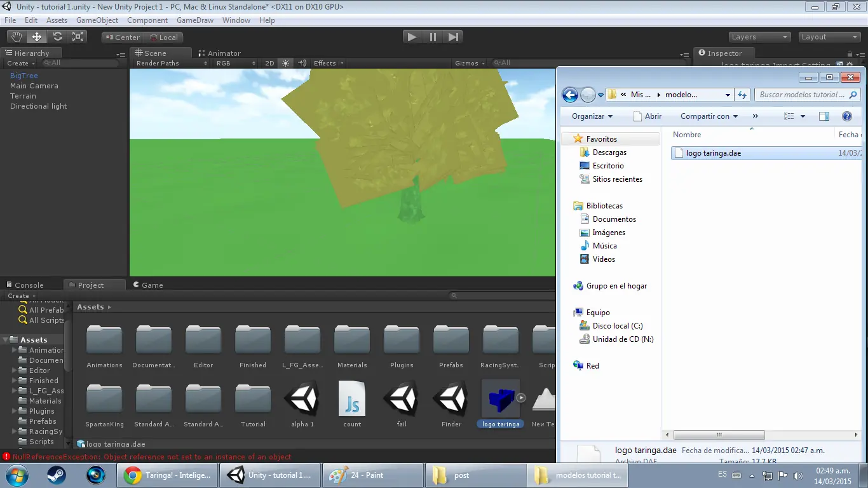Click Abrir in Explorer toolbar
Image resolution: width=868 pixels, height=488 pixels.
tap(648, 116)
